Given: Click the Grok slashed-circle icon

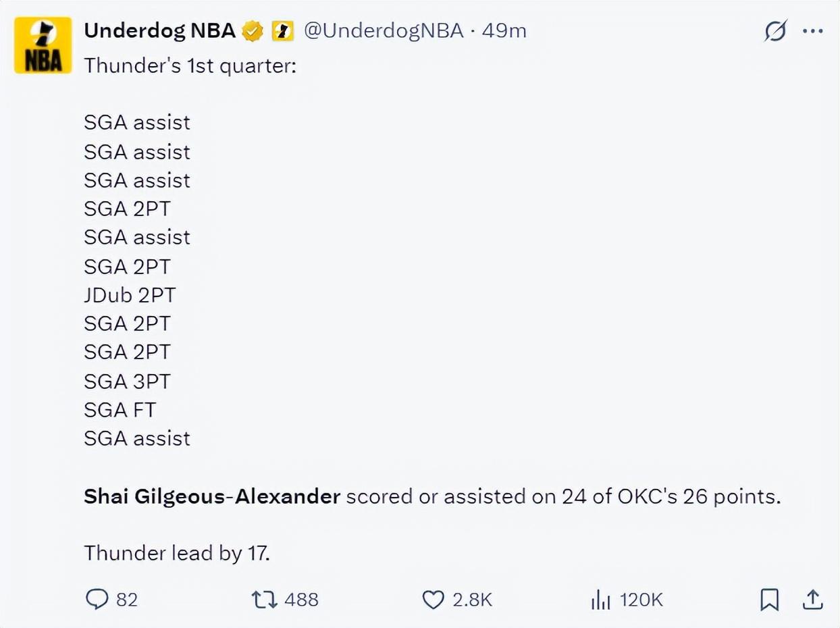Looking at the screenshot, I should (x=776, y=32).
